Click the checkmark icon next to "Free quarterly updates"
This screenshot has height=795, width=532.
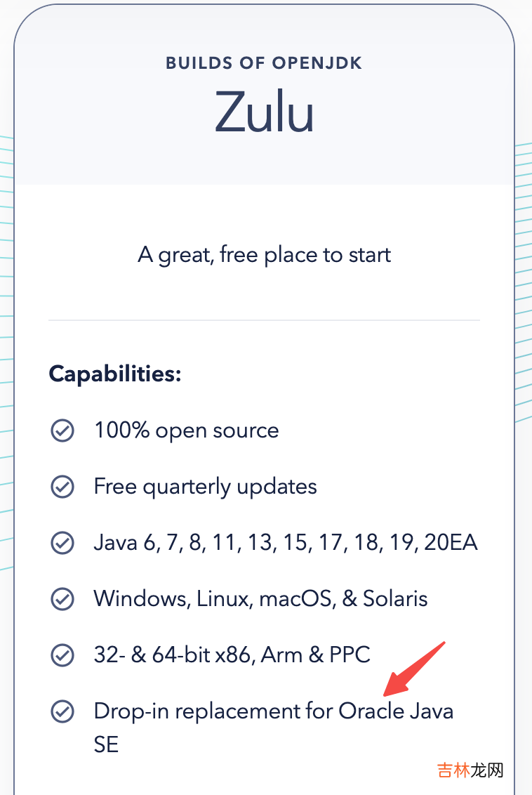(62, 487)
